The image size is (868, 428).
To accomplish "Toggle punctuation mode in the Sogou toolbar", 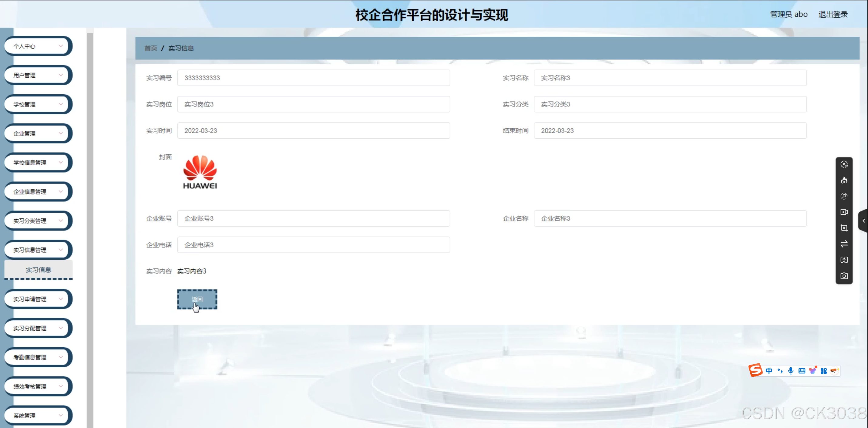I will point(780,370).
